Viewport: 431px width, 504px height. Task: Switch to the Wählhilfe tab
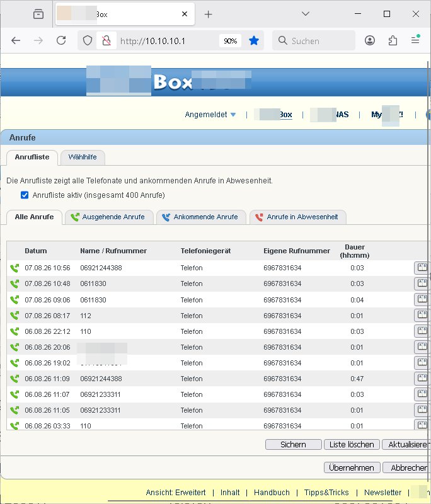(x=83, y=157)
